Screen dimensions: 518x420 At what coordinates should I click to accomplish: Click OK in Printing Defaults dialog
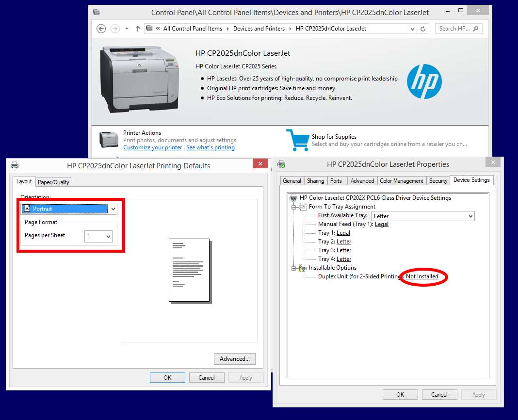(x=167, y=377)
